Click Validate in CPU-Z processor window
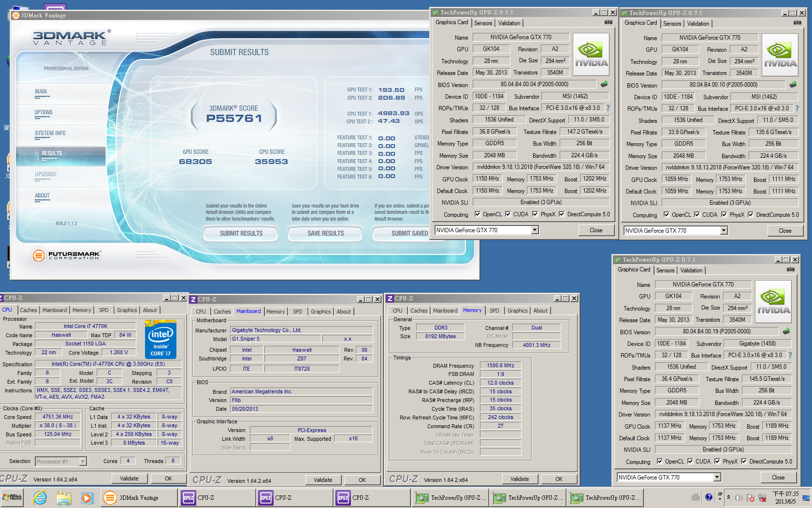The image size is (812, 508). point(129,478)
